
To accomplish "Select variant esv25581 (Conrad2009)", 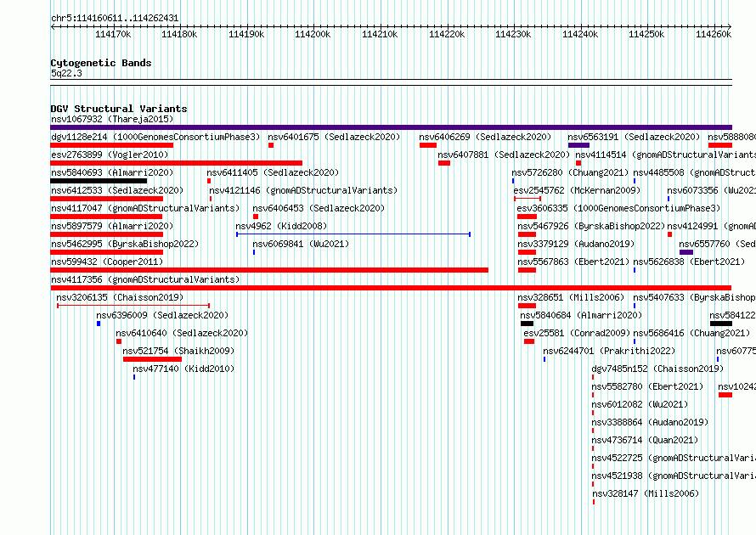I will pos(577,333).
